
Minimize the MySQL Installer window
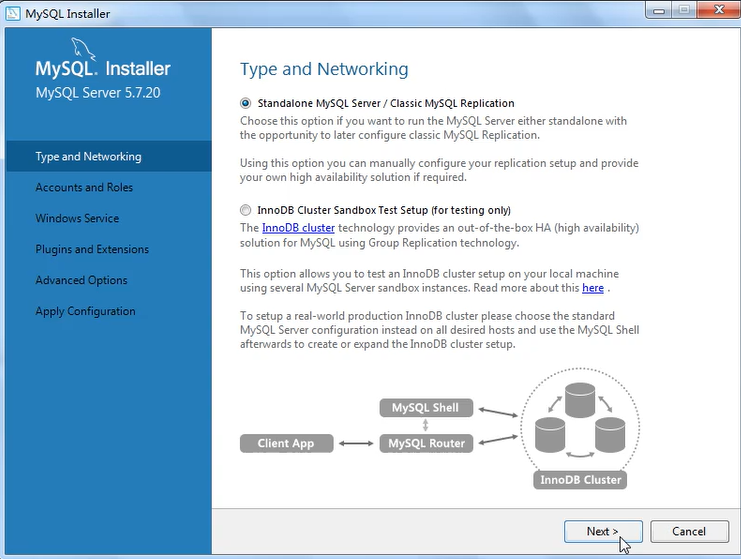point(659,10)
